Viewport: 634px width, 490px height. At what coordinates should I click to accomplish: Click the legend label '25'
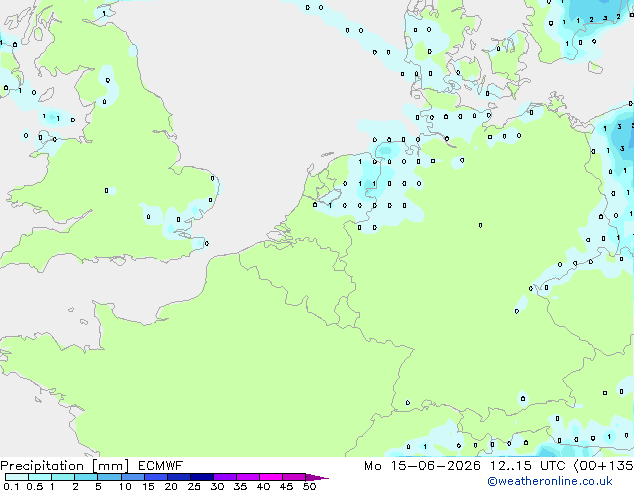(x=194, y=486)
